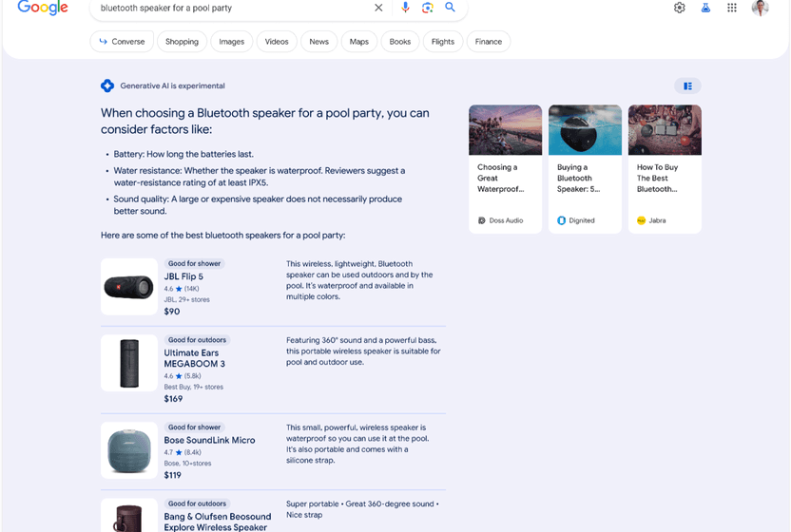The width and height of the screenshot is (791, 532).
Task: Open 'How To Buy The Best Bluetooth' card
Action: 665,169
